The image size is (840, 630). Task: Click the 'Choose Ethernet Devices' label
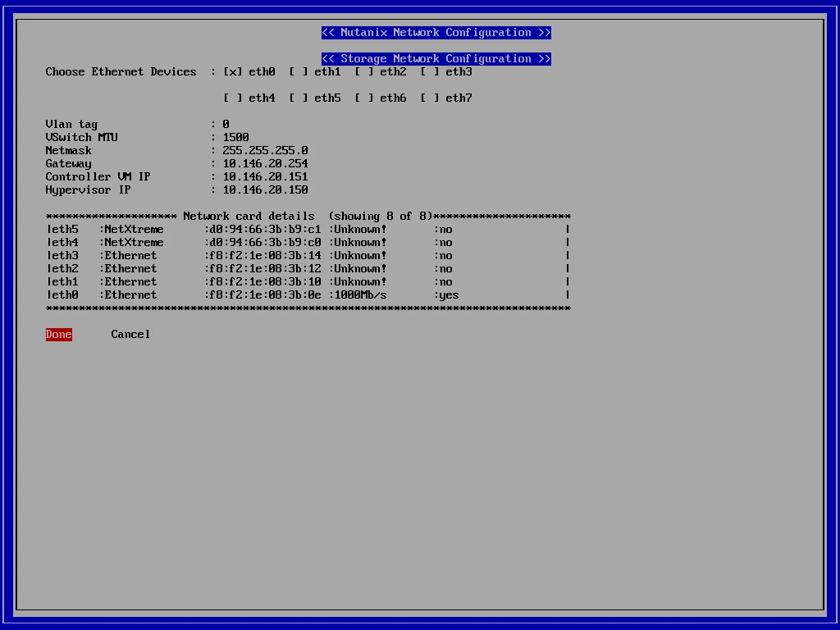pyautogui.click(x=121, y=72)
